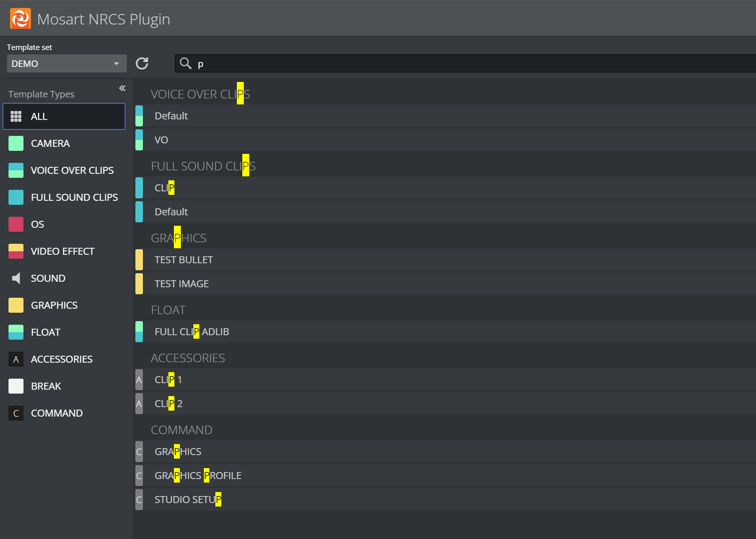
Task: Choose the VO voice over template
Action: click(x=161, y=140)
